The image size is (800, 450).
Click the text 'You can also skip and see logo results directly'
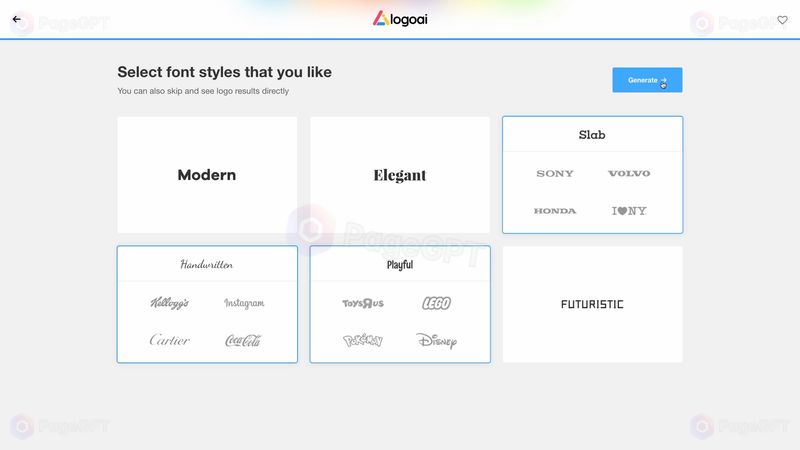(203, 91)
